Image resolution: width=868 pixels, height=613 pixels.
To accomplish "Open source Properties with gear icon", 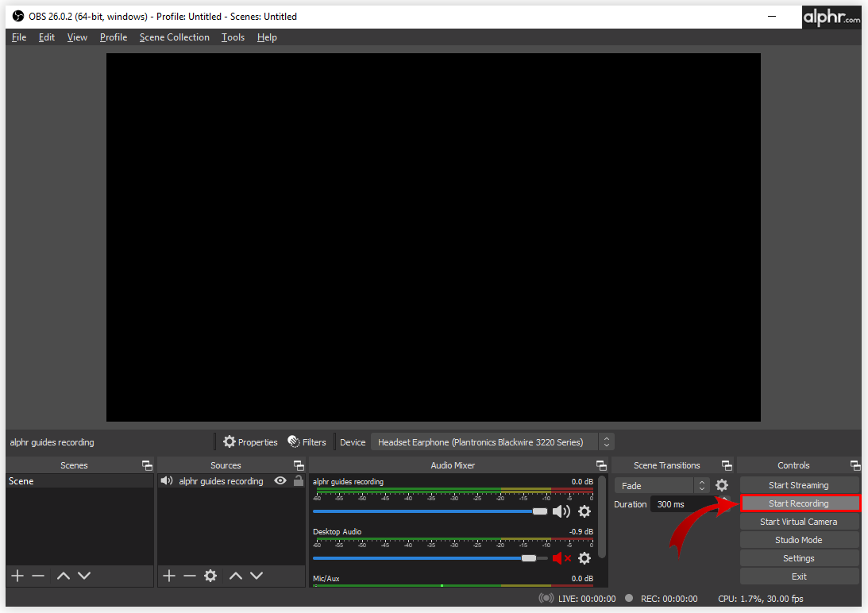I will coord(250,442).
